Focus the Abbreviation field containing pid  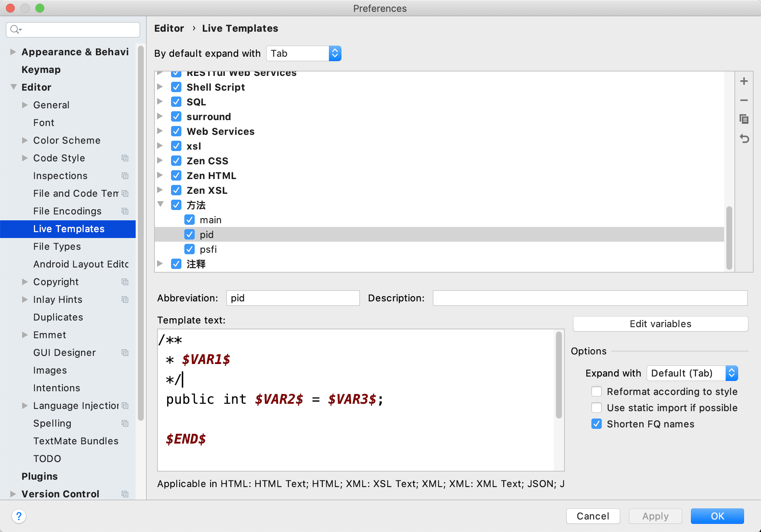pyautogui.click(x=293, y=298)
